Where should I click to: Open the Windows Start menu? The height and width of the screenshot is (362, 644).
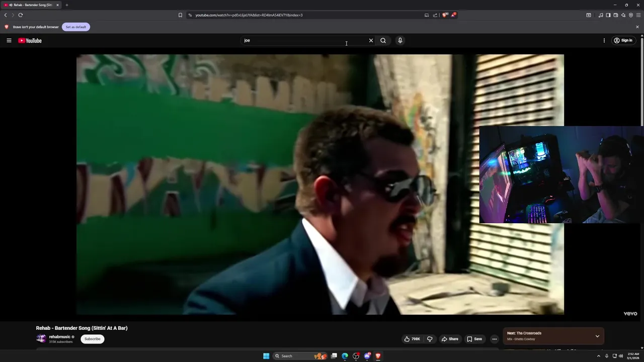266,356
